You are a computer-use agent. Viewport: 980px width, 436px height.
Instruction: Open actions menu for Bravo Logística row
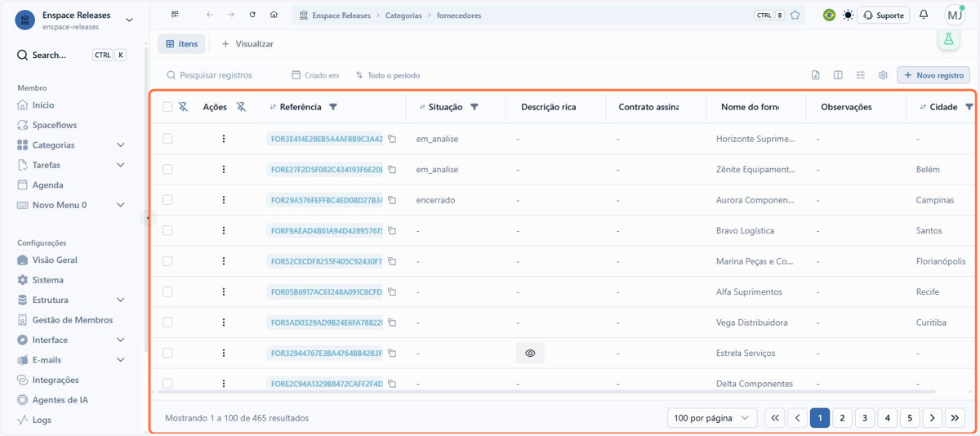click(224, 231)
